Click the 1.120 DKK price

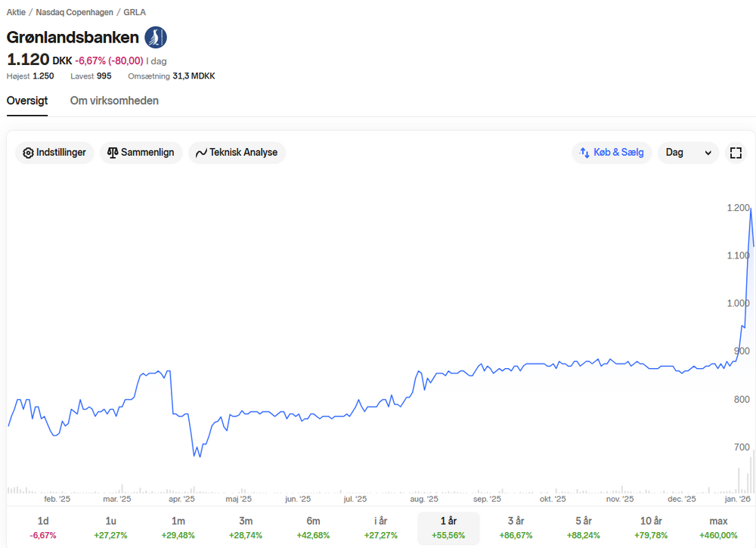tap(39, 60)
